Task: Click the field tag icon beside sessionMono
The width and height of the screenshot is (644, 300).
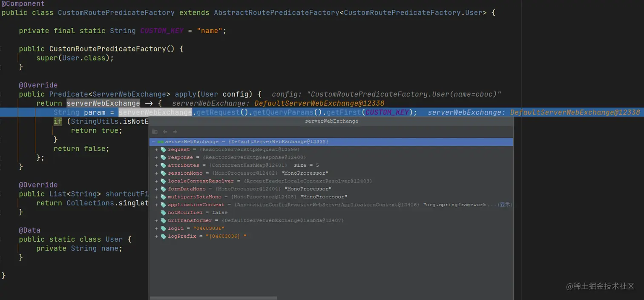Action: point(163,173)
